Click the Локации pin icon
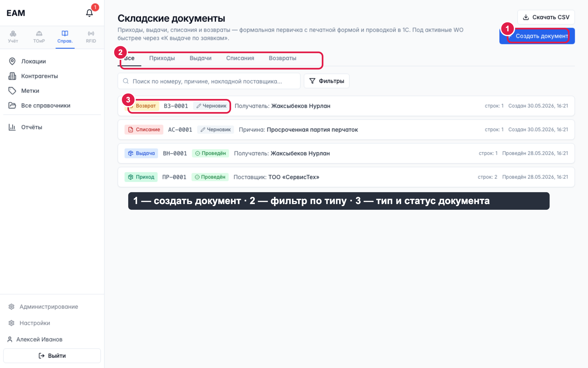 click(x=12, y=61)
